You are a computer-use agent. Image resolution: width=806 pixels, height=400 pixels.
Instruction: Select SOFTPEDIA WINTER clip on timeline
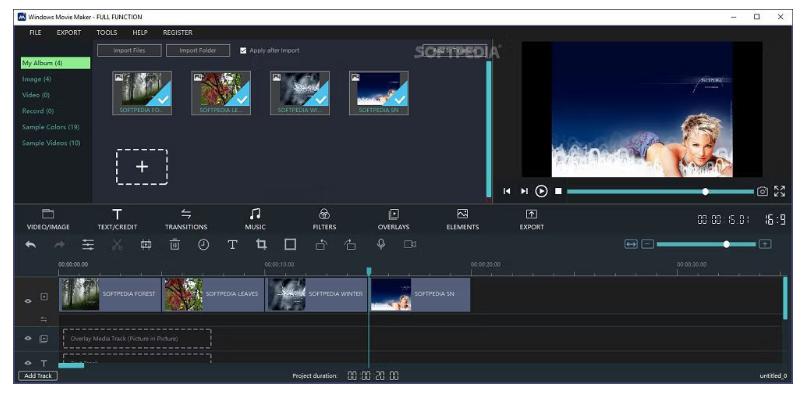click(316, 295)
